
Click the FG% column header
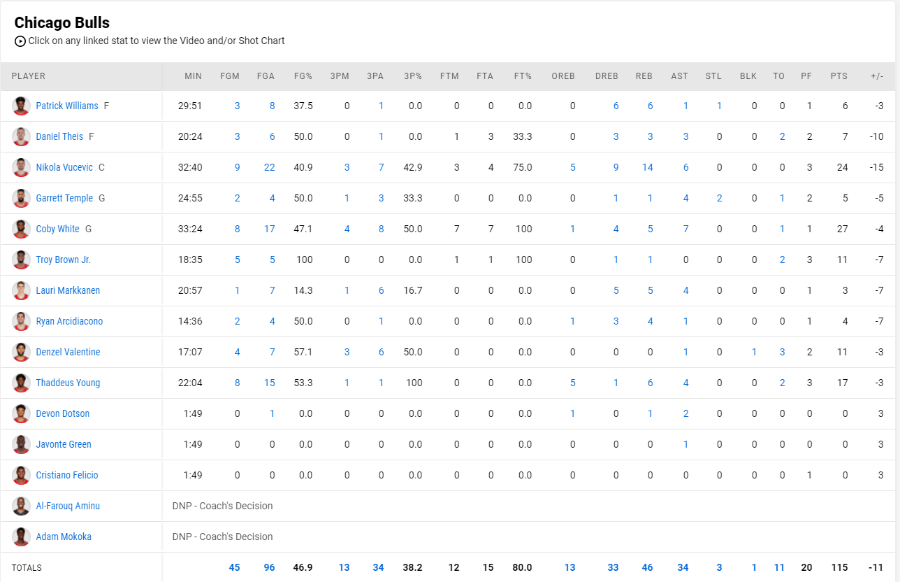[x=303, y=76]
